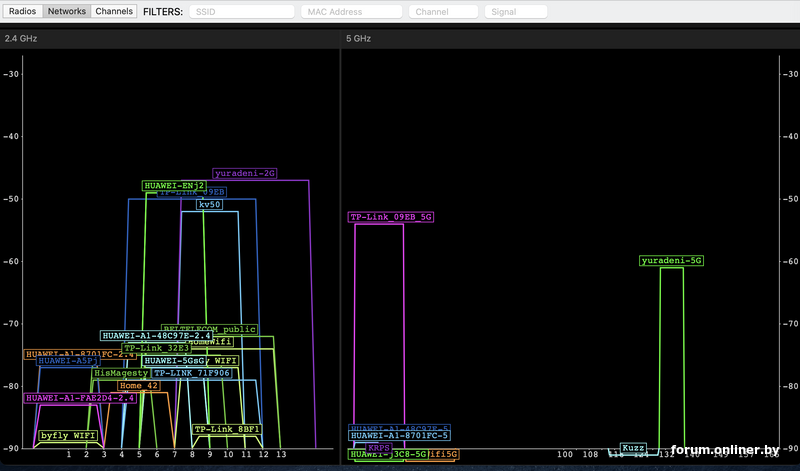This screenshot has width=800, height=471.
Task: Focus the MAC Address filter field
Action: pyautogui.click(x=351, y=12)
